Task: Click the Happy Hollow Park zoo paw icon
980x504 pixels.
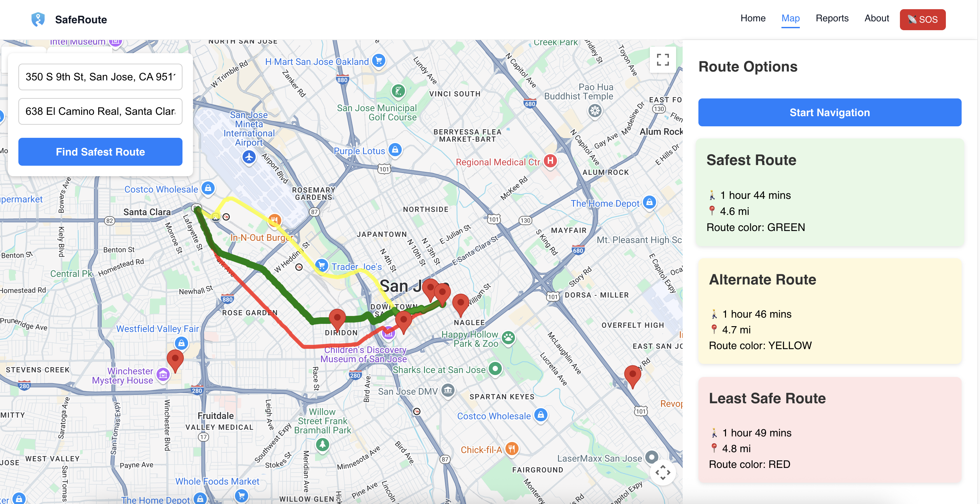Action: pyautogui.click(x=508, y=337)
